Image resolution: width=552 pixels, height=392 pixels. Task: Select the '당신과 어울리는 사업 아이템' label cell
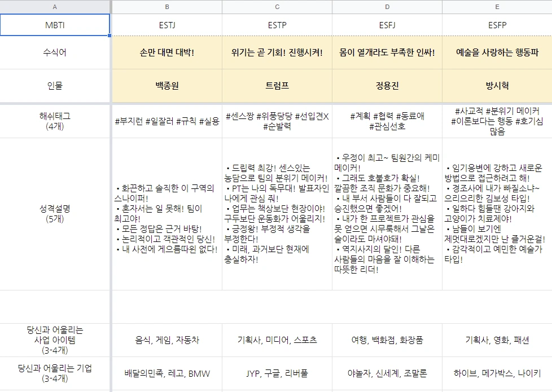(55, 340)
